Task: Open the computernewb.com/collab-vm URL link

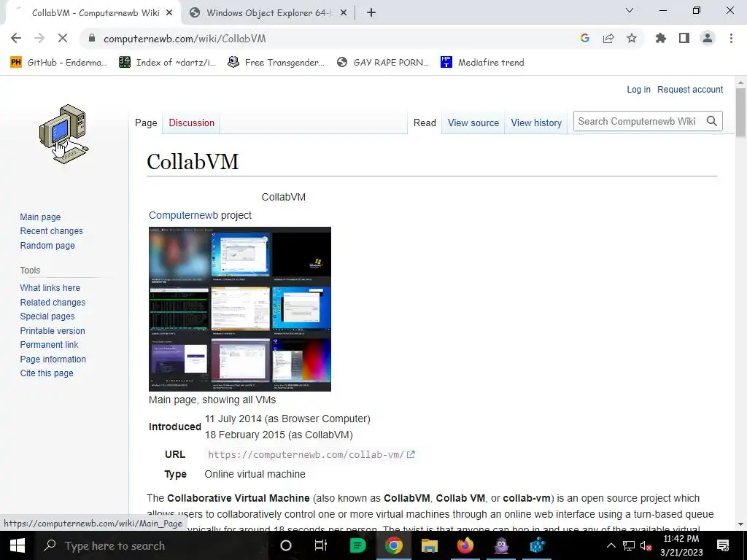Action: point(311,455)
